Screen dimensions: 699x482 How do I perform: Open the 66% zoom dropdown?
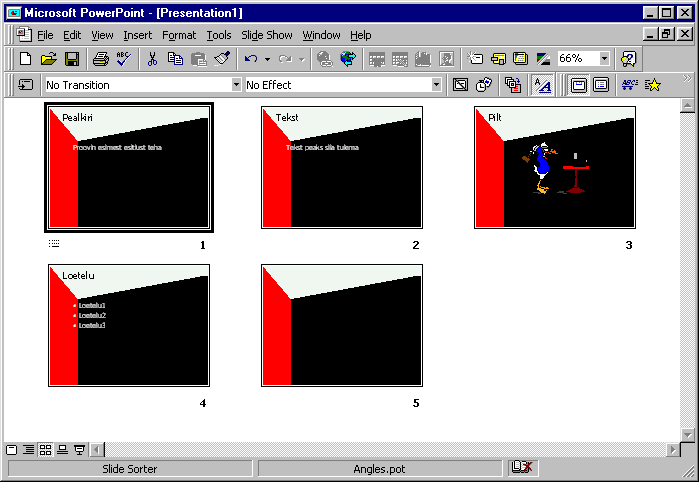[x=604, y=59]
